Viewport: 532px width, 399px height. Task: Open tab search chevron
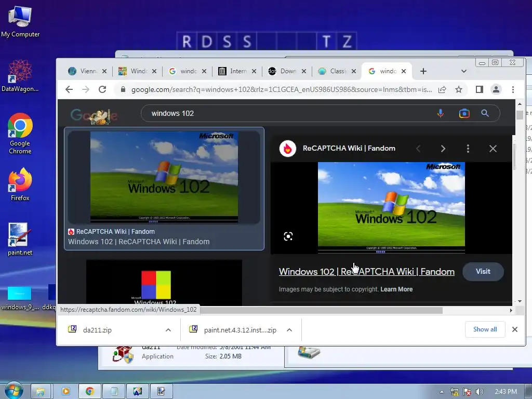464,71
